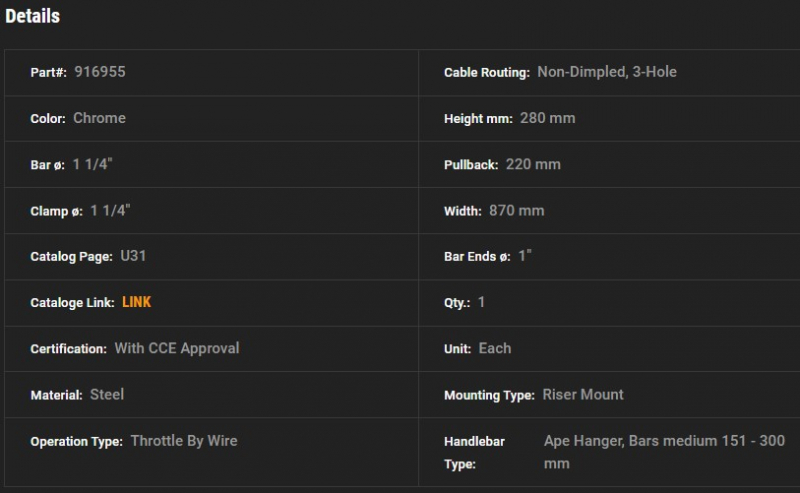
Task: Click the Cataloge Link label
Action: pos(72,303)
